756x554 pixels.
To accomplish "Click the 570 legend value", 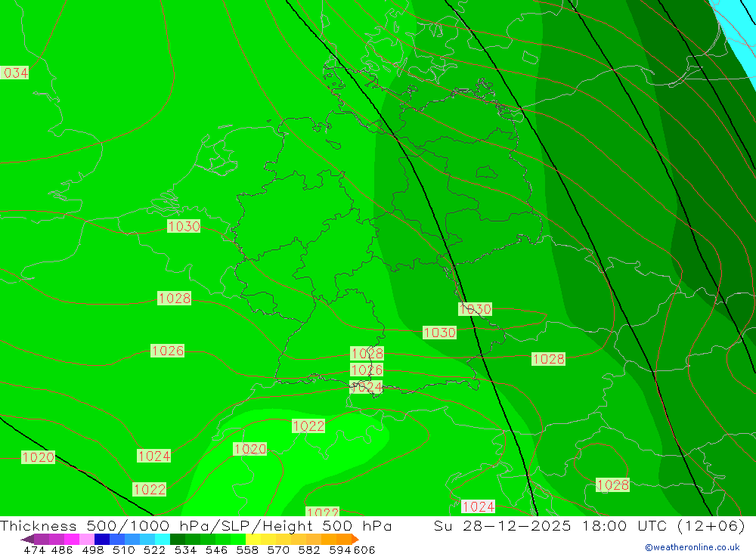I will click(277, 549).
